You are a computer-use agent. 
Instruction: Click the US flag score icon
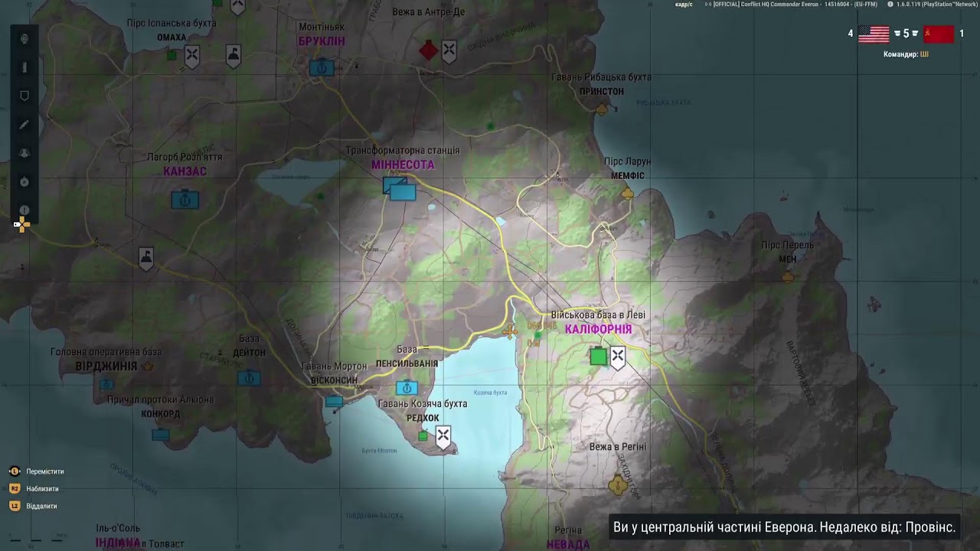pos(874,34)
